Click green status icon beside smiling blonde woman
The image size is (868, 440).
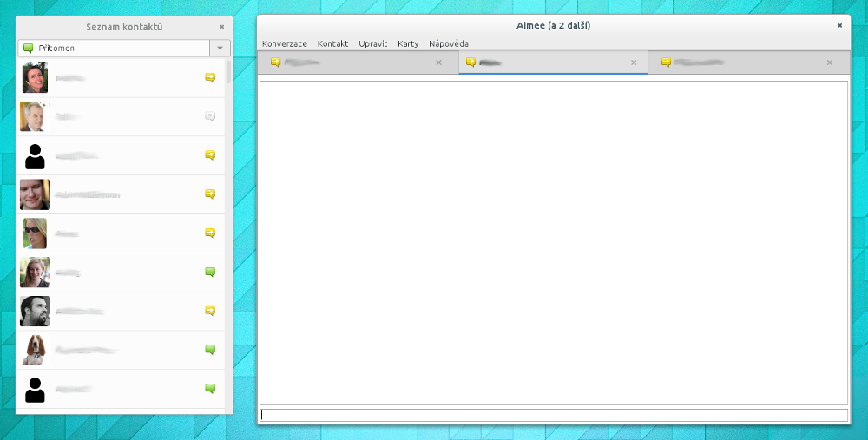click(x=210, y=272)
